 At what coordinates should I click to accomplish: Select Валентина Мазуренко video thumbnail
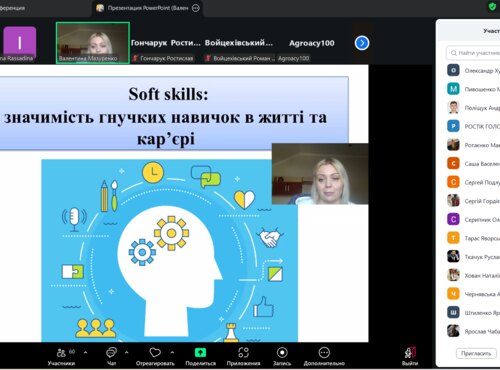pyautogui.click(x=93, y=43)
